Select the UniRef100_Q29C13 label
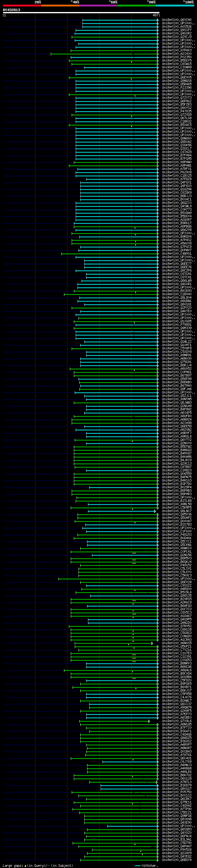The width and height of the screenshot is (197, 868). tap(176, 464)
